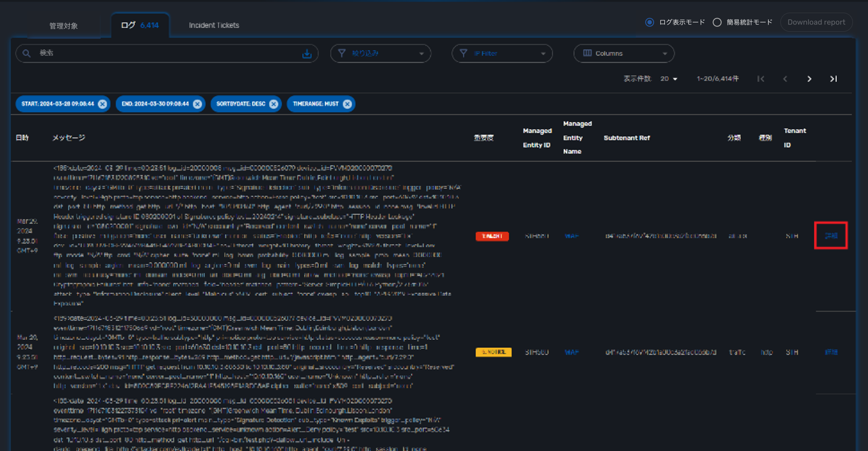Select 簡易統計モード radio button
The height and width of the screenshot is (451, 868).
click(x=717, y=22)
